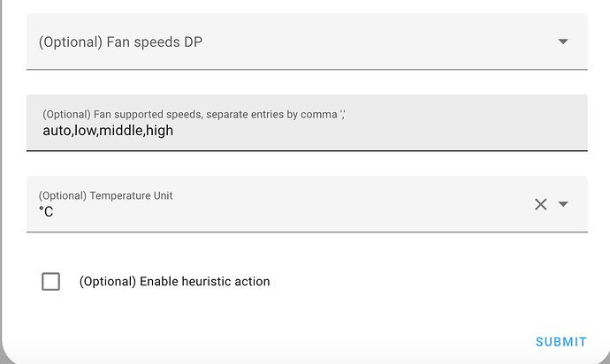The width and height of the screenshot is (610, 364).
Task: Clear the Temperature Unit selection with X
Action: (541, 204)
